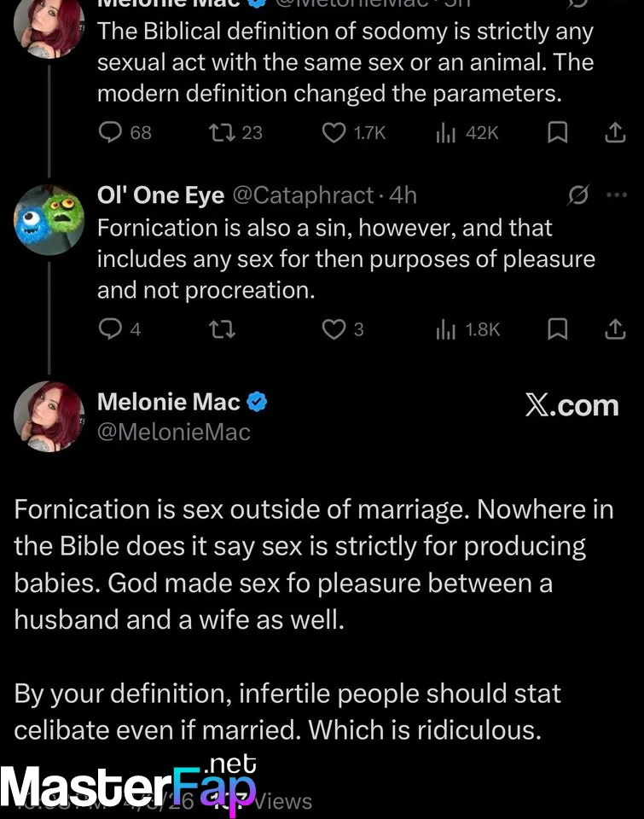Share the tweet with 42K views

pyautogui.click(x=614, y=132)
